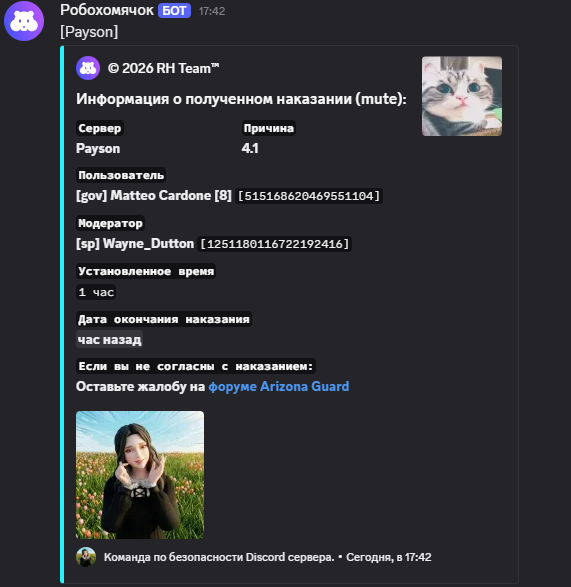
Task: Select the user ID 515168620469551104
Action: click(309, 196)
